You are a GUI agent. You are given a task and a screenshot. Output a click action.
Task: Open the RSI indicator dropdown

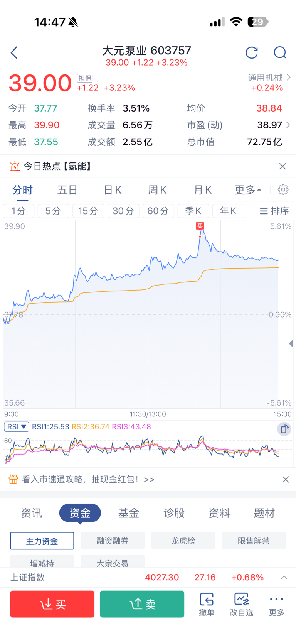(x=17, y=427)
